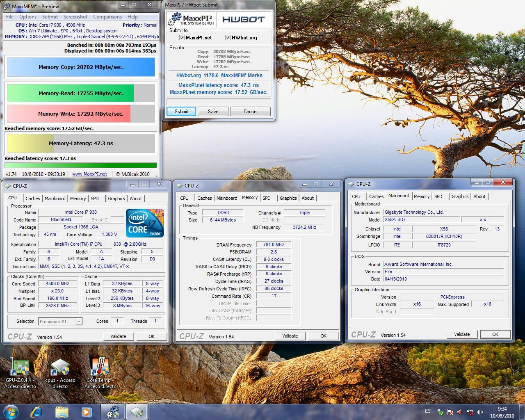Viewport: 525px width, 420px height.
Task: Click the Command Rate 1T value
Action: coord(274,296)
